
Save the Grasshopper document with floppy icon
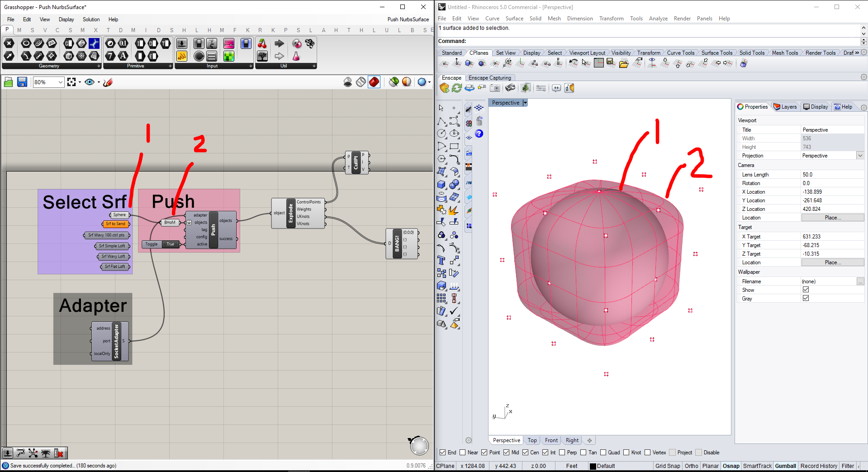pos(22,82)
